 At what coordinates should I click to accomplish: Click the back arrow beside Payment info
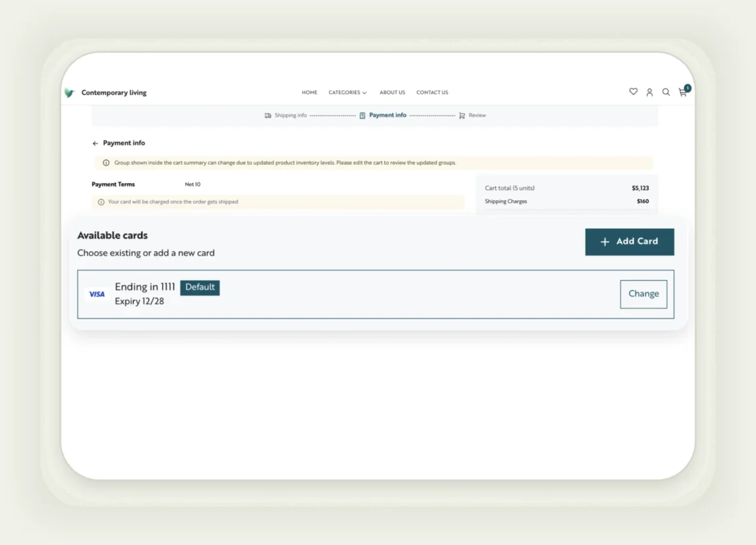pyautogui.click(x=95, y=143)
